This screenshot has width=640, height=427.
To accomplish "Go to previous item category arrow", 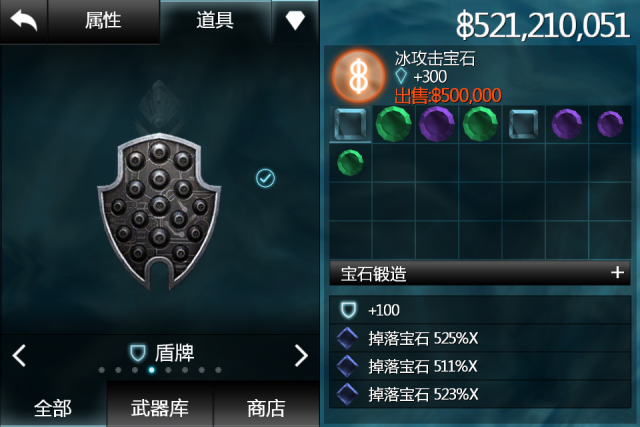I will 19,356.
